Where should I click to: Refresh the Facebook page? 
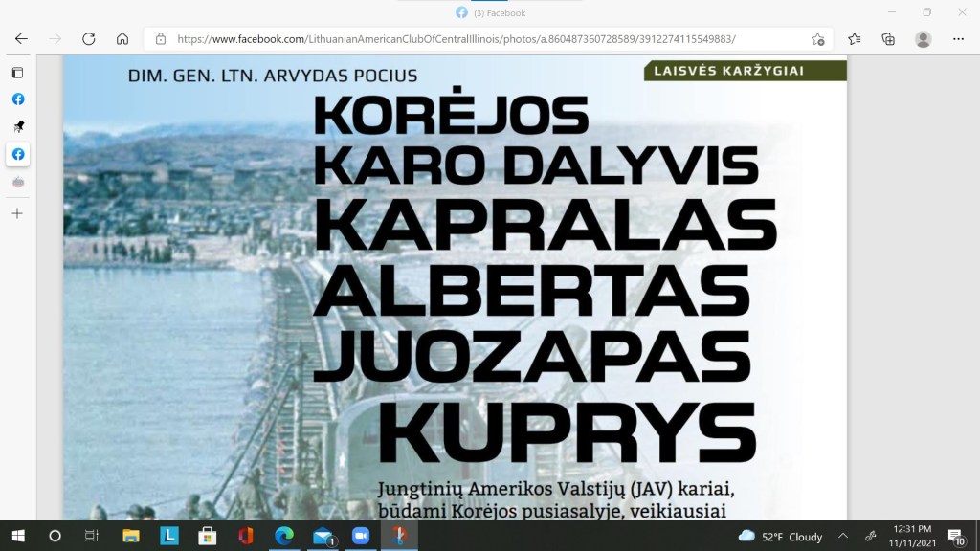pyautogui.click(x=88, y=39)
